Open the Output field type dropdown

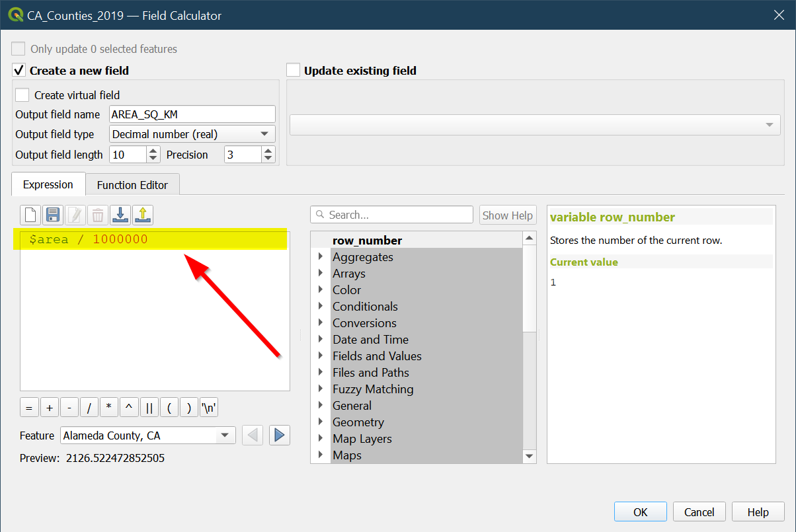tap(192, 134)
